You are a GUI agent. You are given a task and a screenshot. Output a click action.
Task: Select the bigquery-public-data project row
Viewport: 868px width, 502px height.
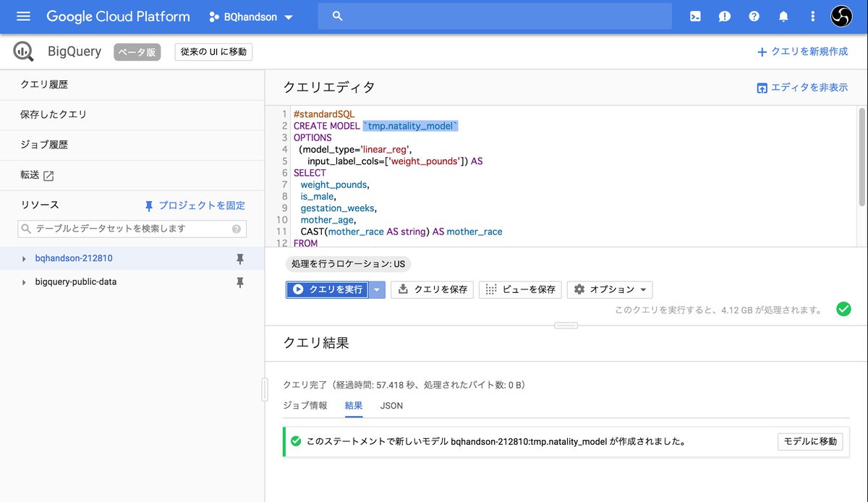[132, 282]
